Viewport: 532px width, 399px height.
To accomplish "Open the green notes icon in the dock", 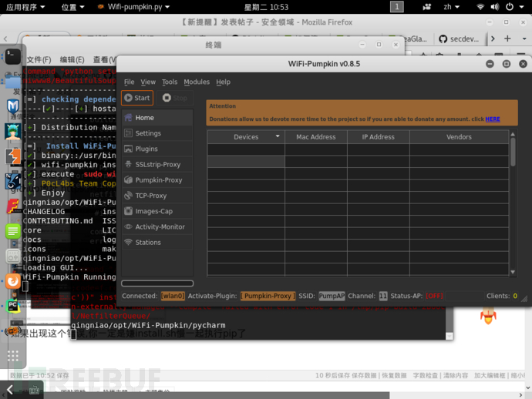I will tap(13, 232).
